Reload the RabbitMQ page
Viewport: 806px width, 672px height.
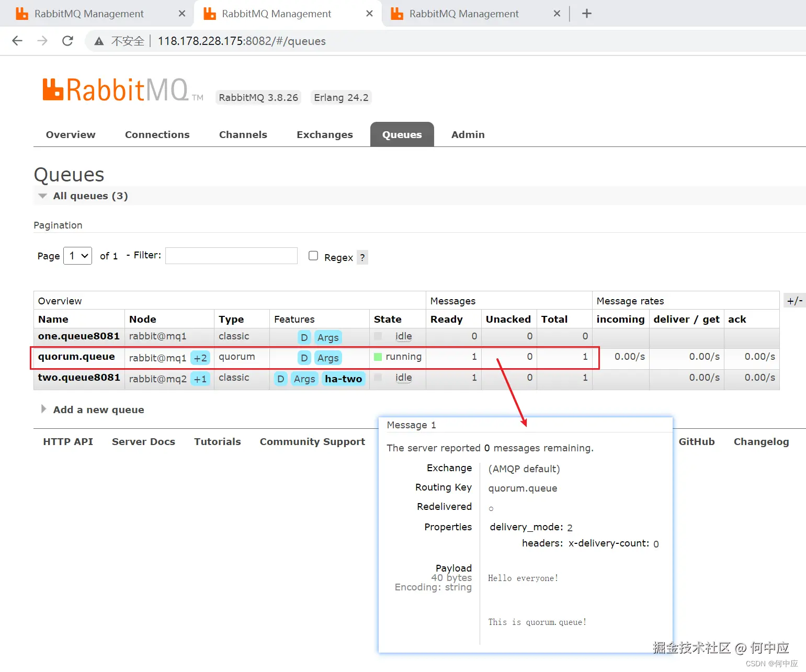(x=67, y=41)
